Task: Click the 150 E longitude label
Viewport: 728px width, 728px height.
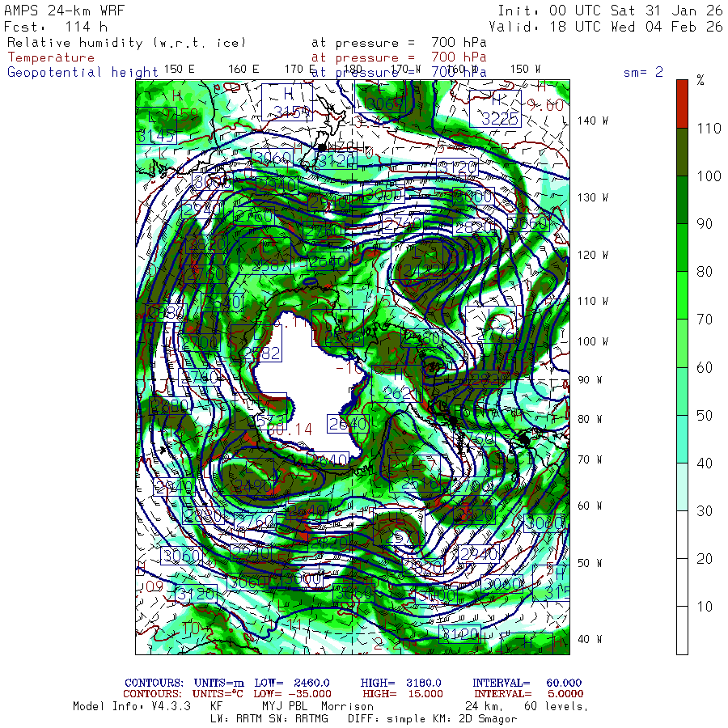Action: click(x=180, y=70)
